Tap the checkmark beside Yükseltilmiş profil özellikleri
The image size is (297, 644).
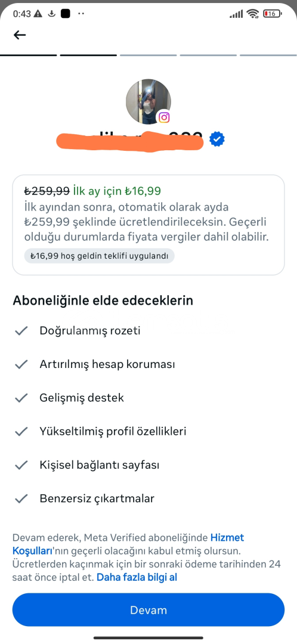tap(21, 432)
